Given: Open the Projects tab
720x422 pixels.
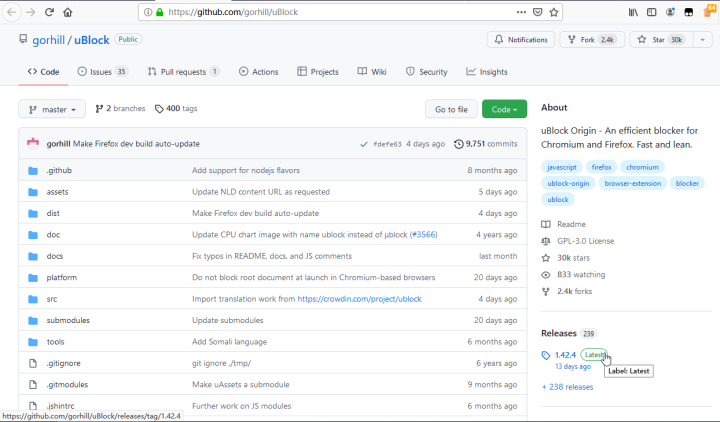Looking at the screenshot, I should pos(318,72).
